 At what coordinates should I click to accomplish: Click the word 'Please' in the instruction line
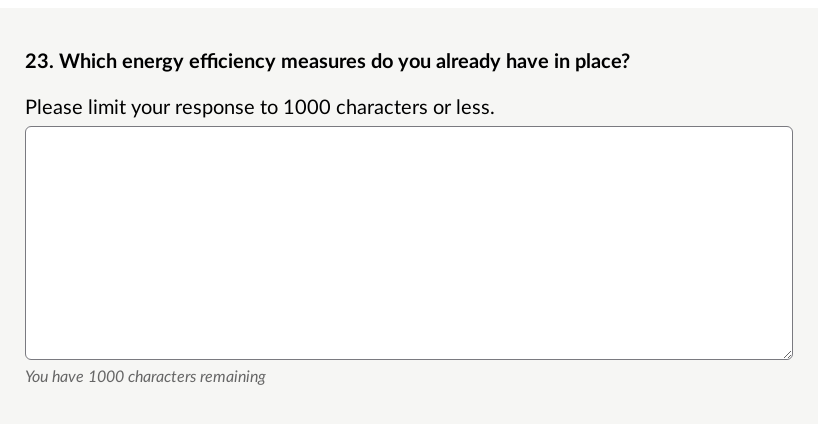coord(54,107)
